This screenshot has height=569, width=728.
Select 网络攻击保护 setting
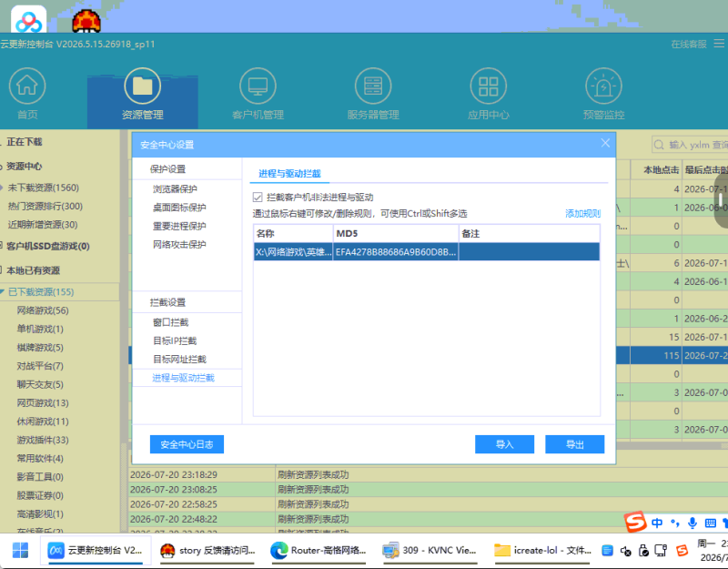point(179,245)
